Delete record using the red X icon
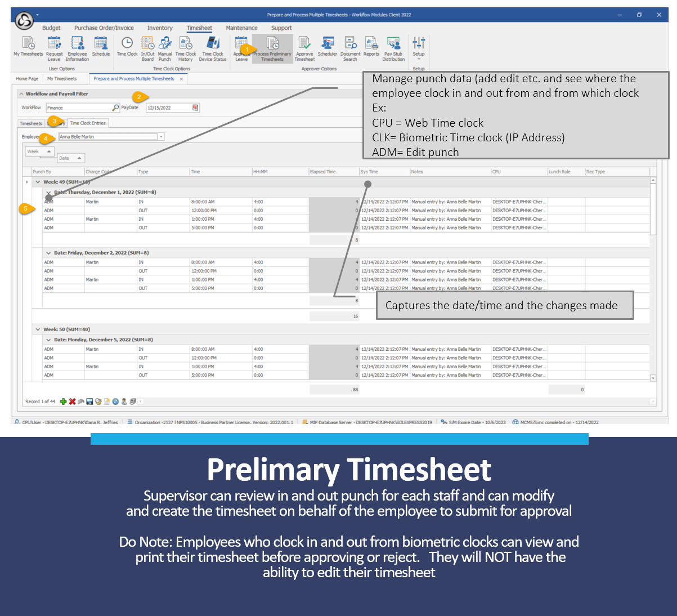Screen dimensions: 677x616 point(72,401)
